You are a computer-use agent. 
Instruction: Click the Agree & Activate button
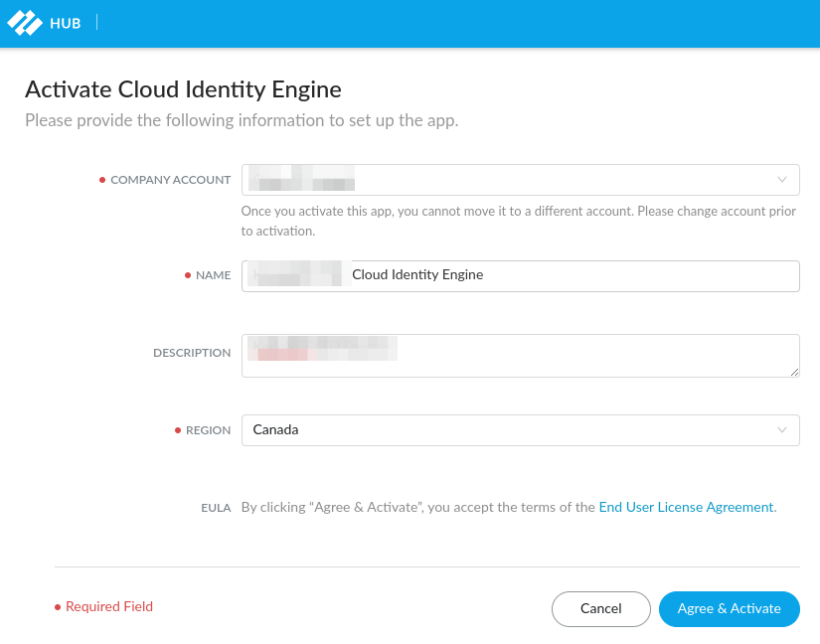click(x=729, y=609)
